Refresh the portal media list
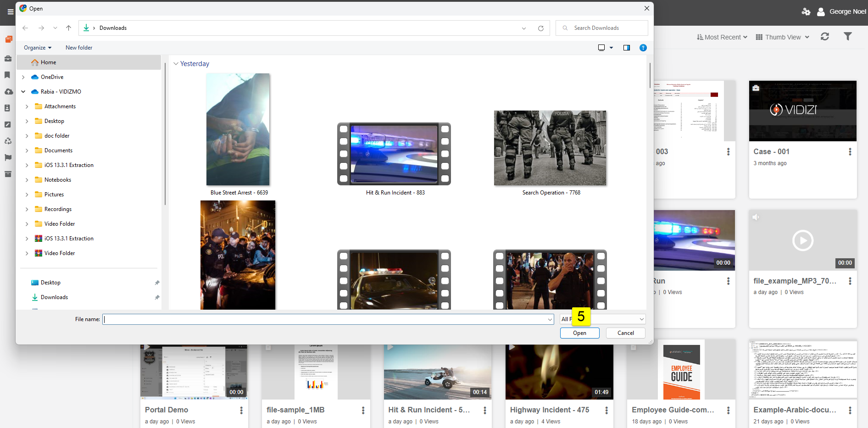Image resolution: width=868 pixels, height=428 pixels. [x=825, y=37]
